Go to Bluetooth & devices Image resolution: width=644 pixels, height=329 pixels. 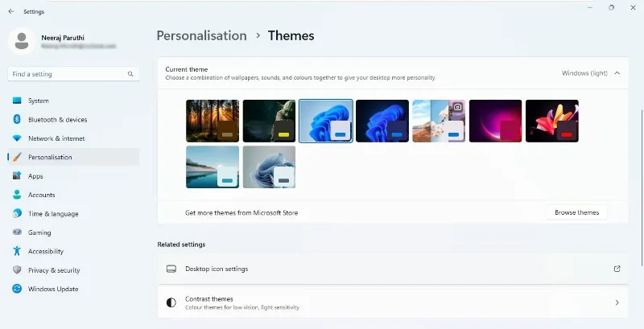pyautogui.click(x=73, y=119)
